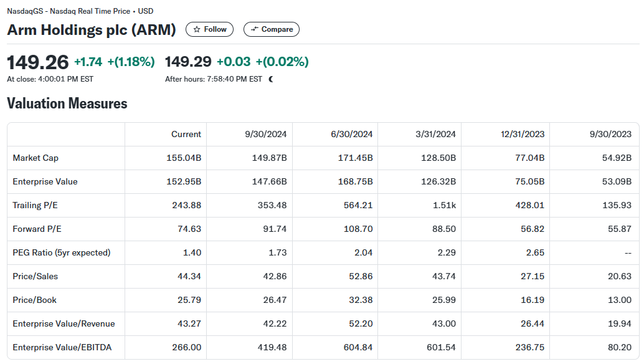Select Trailing P/E value 135.93
The image size is (644, 364).
(x=617, y=206)
